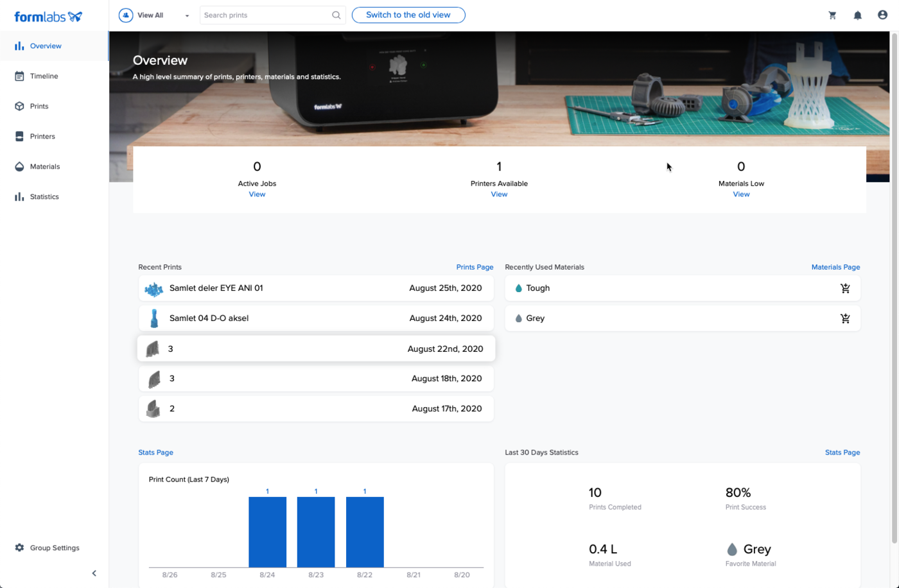Open the shopping cart icon in header

tap(832, 15)
